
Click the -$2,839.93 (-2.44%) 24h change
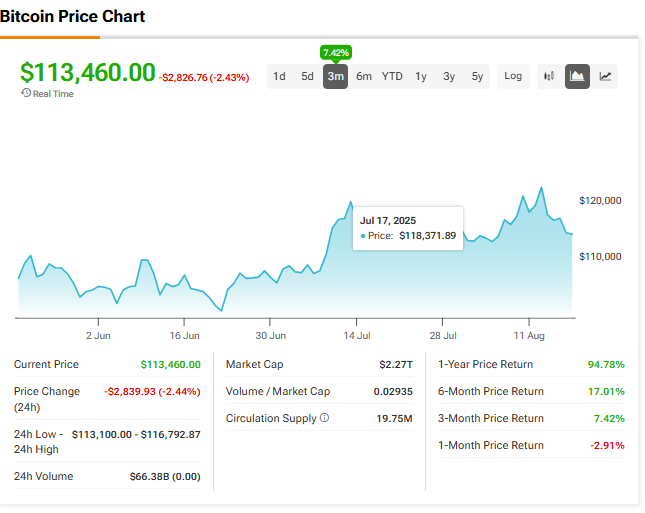[x=152, y=391]
